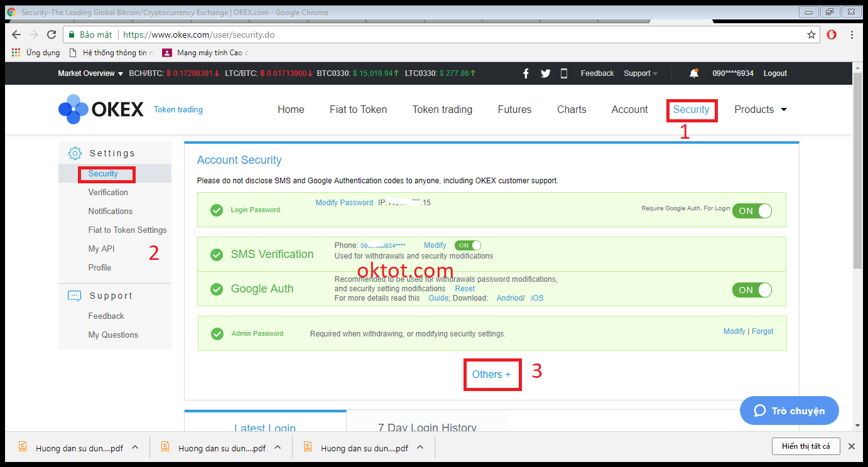Switch to 7 Day Login History tab
This screenshot has width=868, height=467.
[x=427, y=427]
